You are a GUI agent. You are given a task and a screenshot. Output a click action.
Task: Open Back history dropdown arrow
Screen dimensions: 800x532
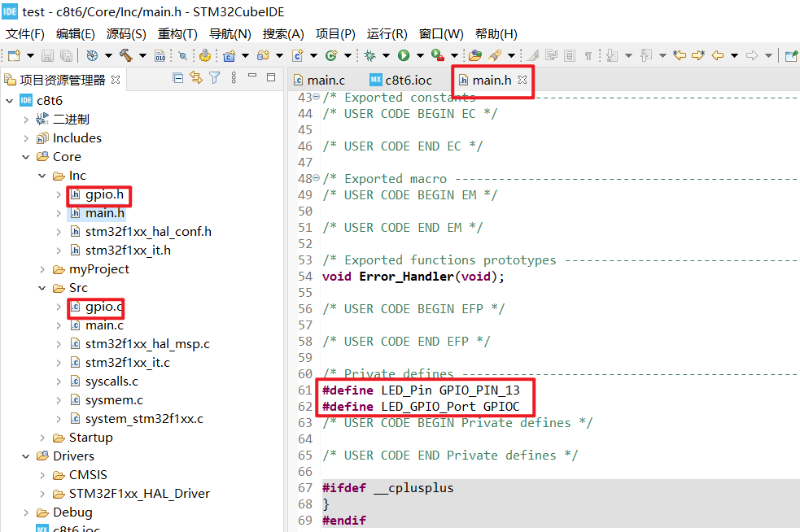734,55
